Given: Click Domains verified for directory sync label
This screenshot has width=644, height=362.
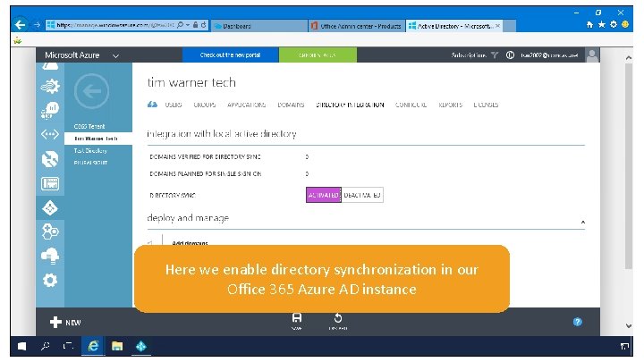Looking at the screenshot, I should point(206,156).
